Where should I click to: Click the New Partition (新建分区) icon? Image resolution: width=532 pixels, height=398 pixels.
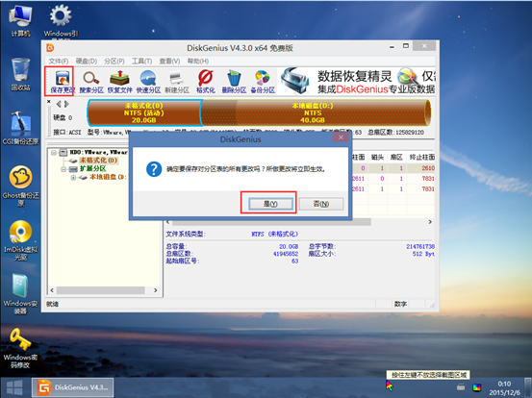coord(177,82)
